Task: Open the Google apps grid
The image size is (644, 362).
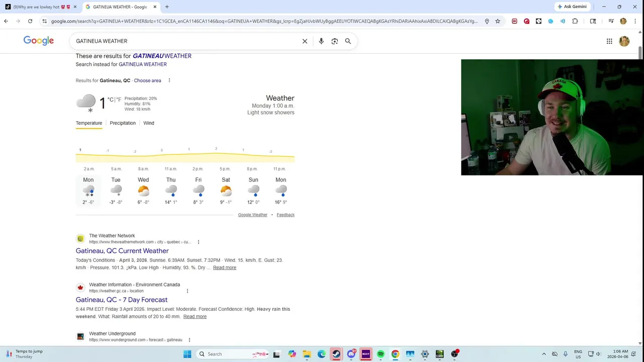Action: coord(609,41)
